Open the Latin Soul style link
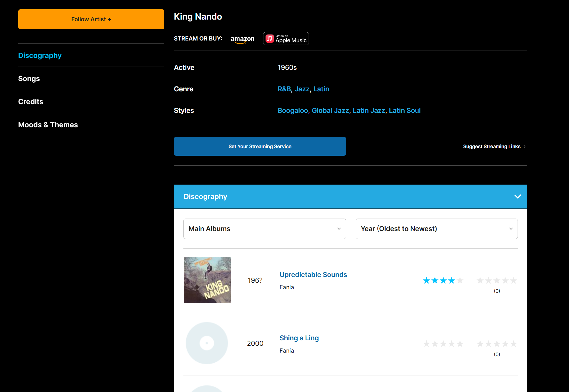This screenshot has height=392, width=569. pyautogui.click(x=404, y=111)
